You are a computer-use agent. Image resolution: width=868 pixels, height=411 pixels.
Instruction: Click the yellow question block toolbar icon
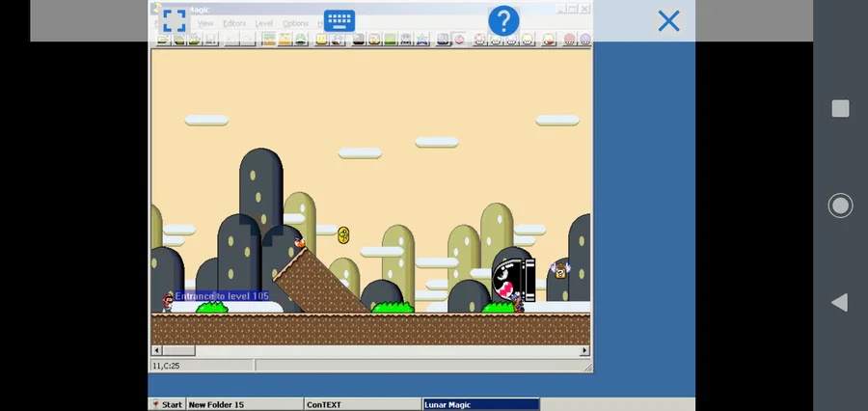pos(321,39)
